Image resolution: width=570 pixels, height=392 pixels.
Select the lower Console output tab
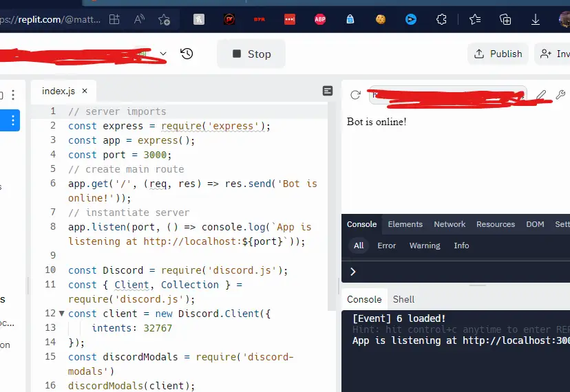point(364,299)
